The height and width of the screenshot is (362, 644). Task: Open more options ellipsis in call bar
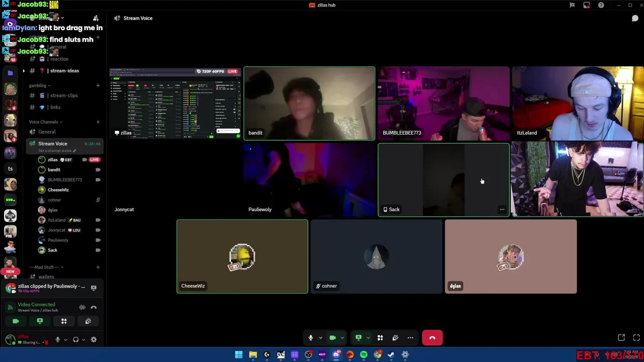[411, 338]
